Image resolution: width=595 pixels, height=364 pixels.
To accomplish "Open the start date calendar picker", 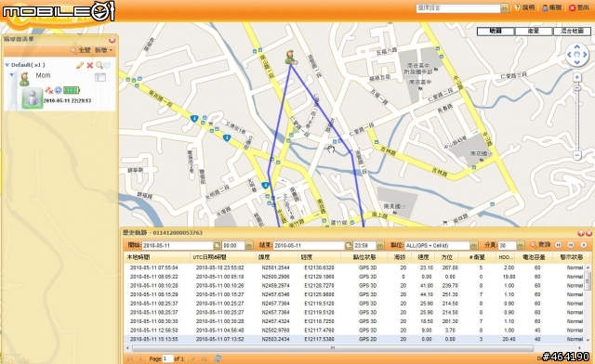I will (218, 246).
